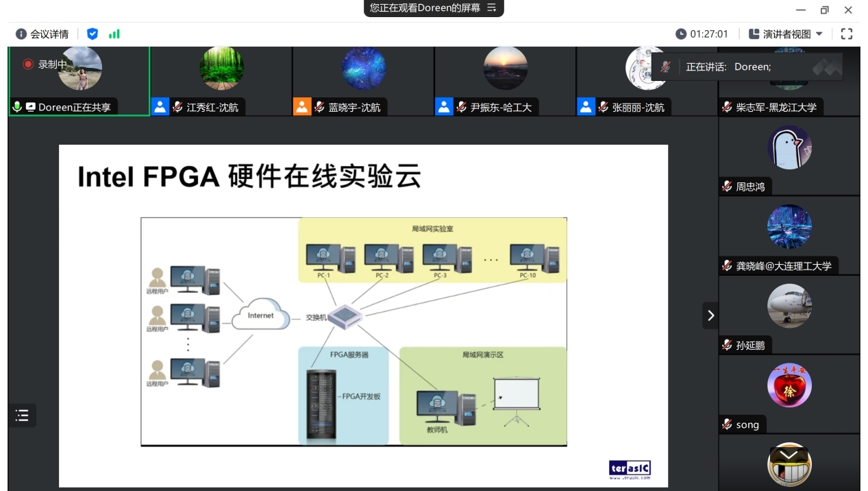Click the blue user icon for 尹振东-哈工大
The image size is (868, 491).
[x=444, y=107]
